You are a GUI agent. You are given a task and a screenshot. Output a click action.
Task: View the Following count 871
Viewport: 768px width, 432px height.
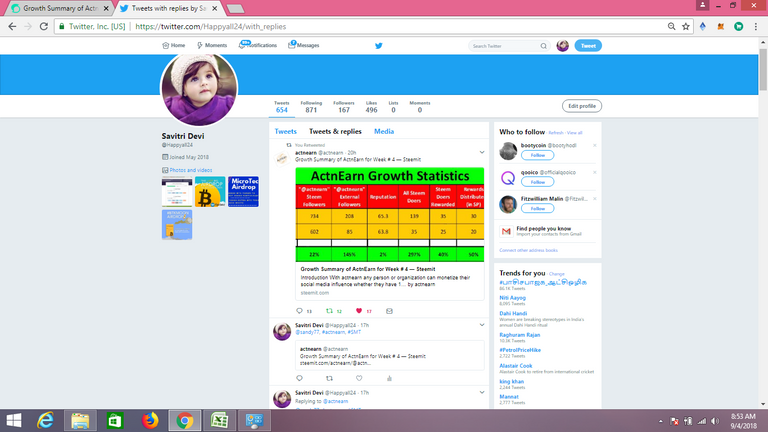pyautogui.click(x=311, y=107)
